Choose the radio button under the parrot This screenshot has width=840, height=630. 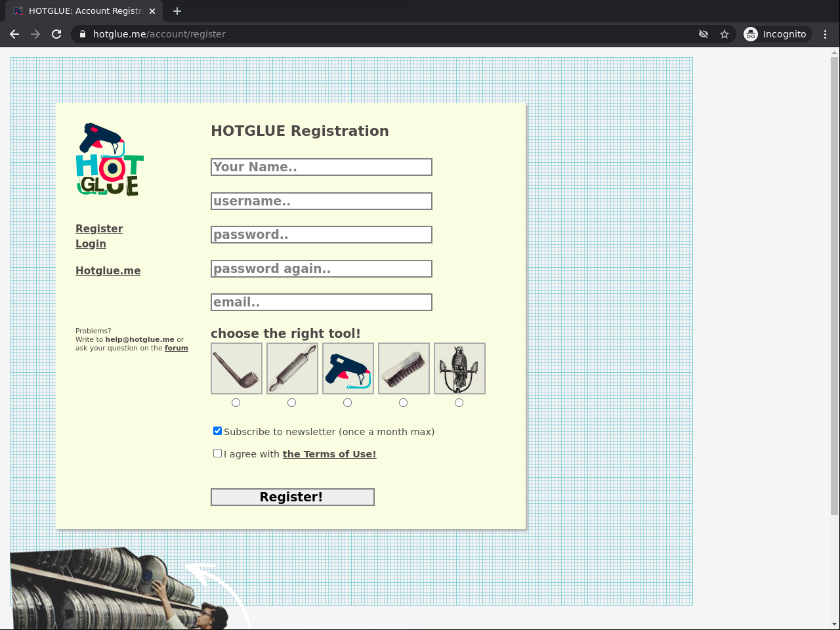click(x=459, y=402)
